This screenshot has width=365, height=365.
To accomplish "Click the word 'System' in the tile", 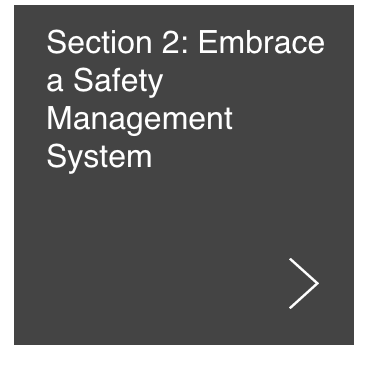I will click(x=99, y=157).
